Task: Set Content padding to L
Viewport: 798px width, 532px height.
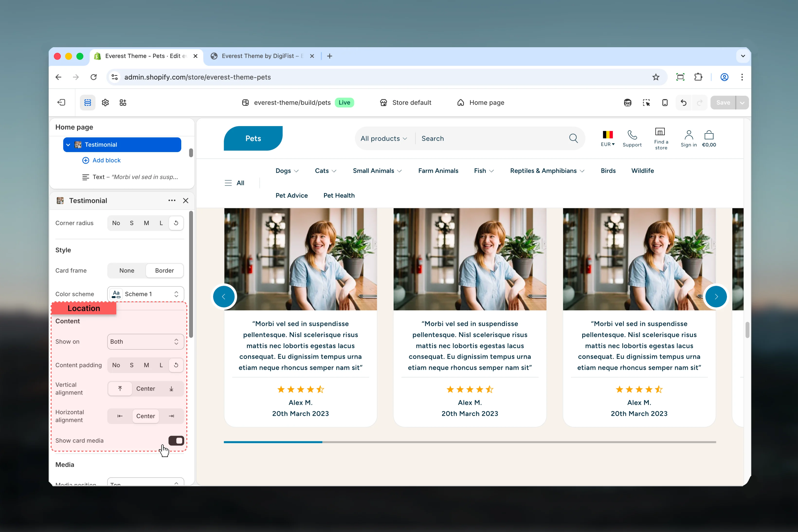Action: pos(161,365)
